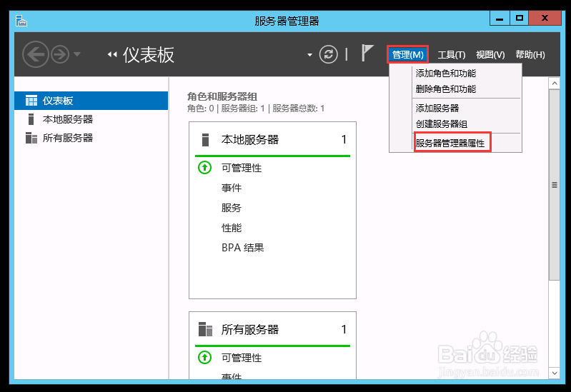Click the Server Manager app icon in title bar
The width and height of the screenshot is (571, 392).
(21, 21)
